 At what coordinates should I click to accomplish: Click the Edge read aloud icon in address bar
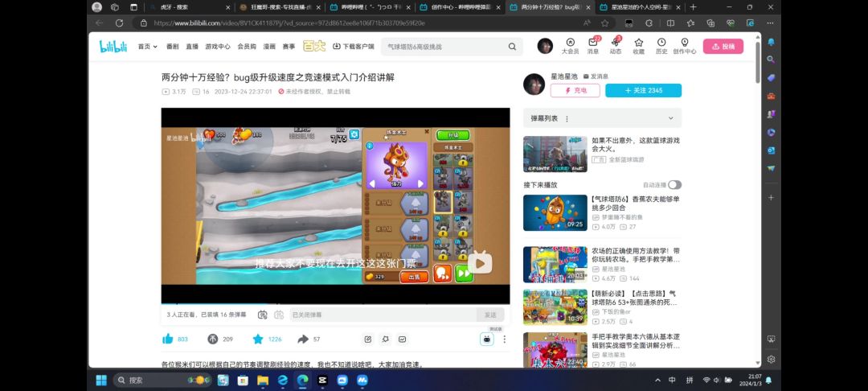coord(587,23)
